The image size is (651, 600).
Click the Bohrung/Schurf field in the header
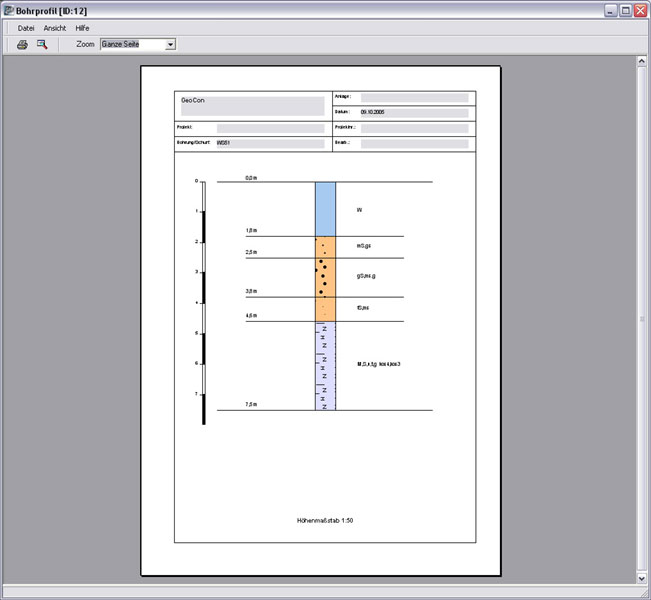point(270,144)
